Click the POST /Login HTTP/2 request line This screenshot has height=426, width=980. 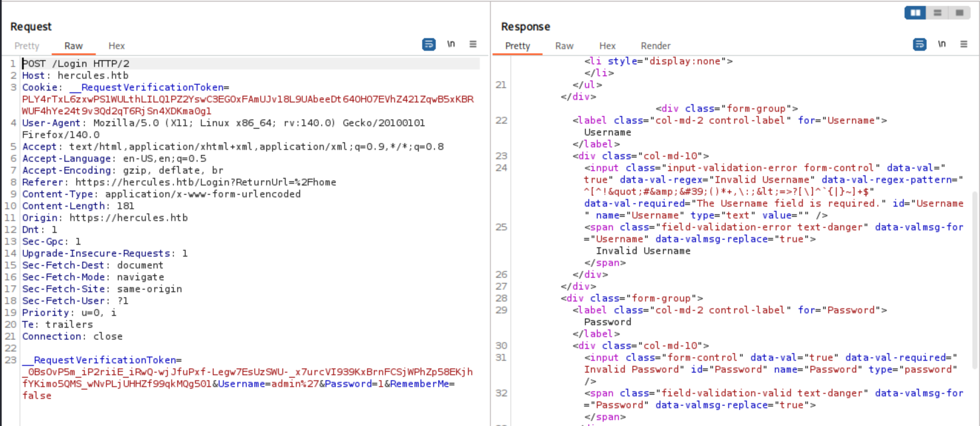pos(76,64)
